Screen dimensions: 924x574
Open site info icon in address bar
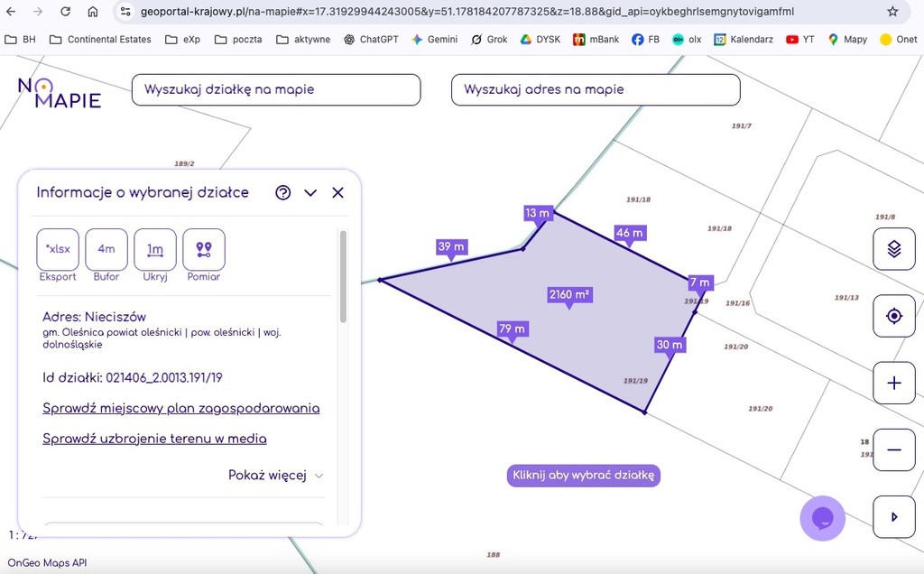pos(125,11)
